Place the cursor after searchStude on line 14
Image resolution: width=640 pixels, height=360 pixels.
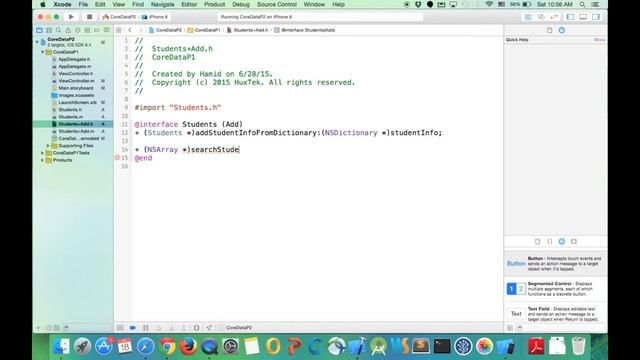(x=239, y=150)
